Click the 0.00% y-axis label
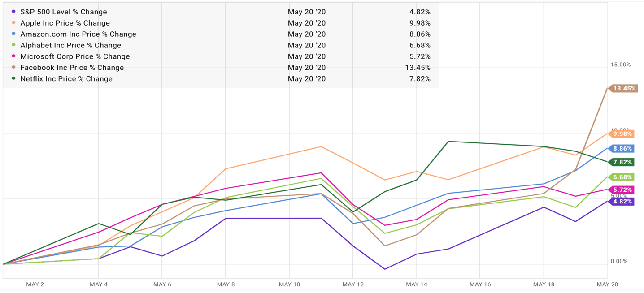644x293 pixels. pyautogui.click(x=619, y=262)
